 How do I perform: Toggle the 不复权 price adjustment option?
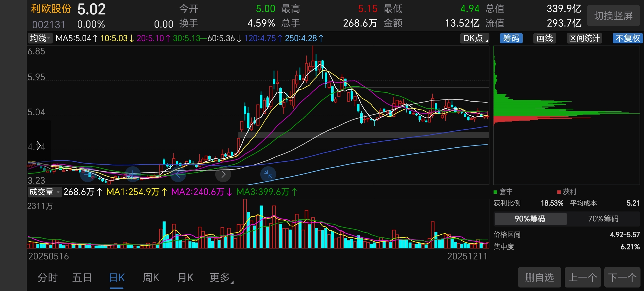[x=628, y=38]
